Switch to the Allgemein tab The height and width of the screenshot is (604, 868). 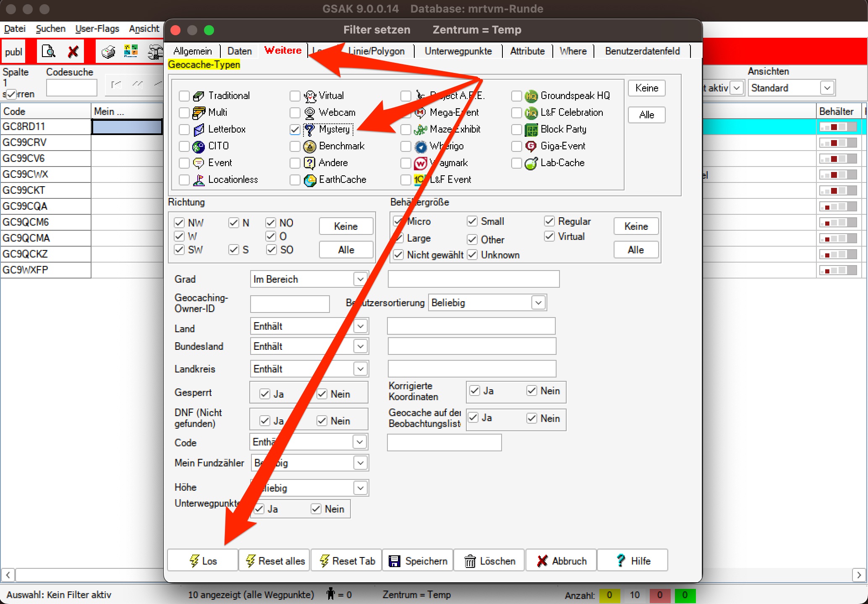coord(193,51)
